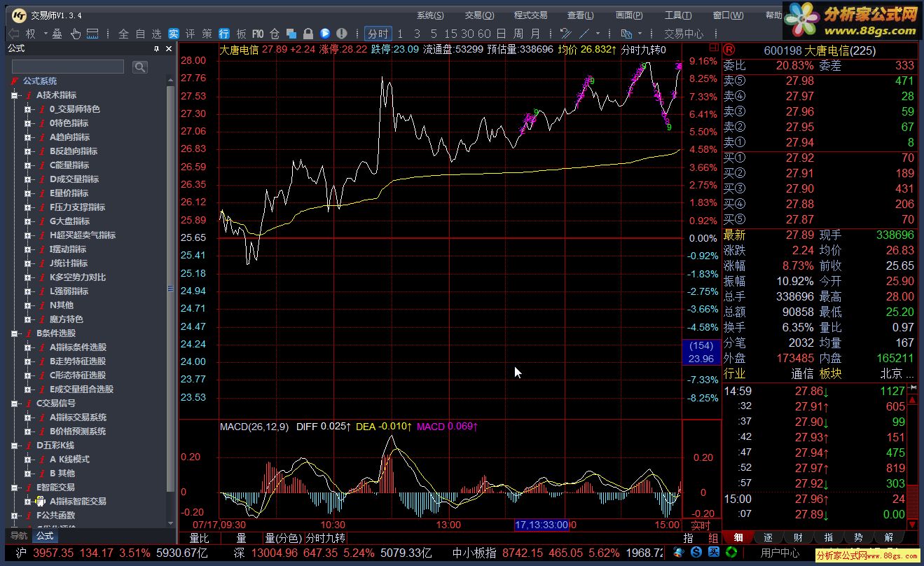The width and height of the screenshot is (924, 566).
Task: Click the red 田 layout icon above quotes
Action: pyautogui.click(x=714, y=48)
